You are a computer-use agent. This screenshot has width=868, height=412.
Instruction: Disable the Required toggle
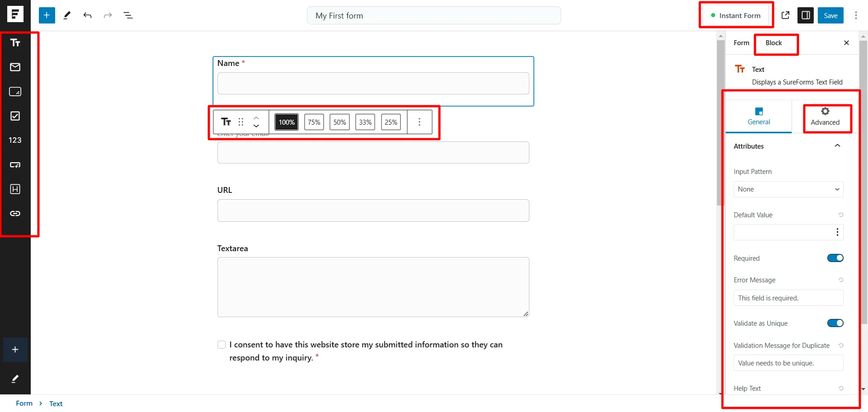coord(835,257)
